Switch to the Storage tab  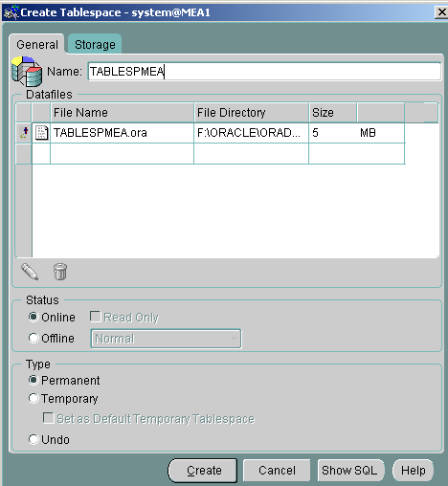point(95,44)
